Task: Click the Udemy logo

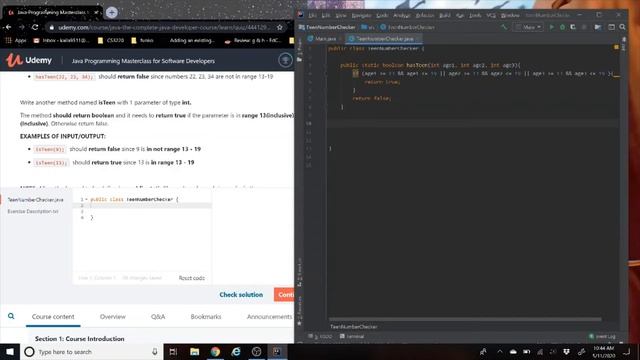Action: tap(29, 60)
